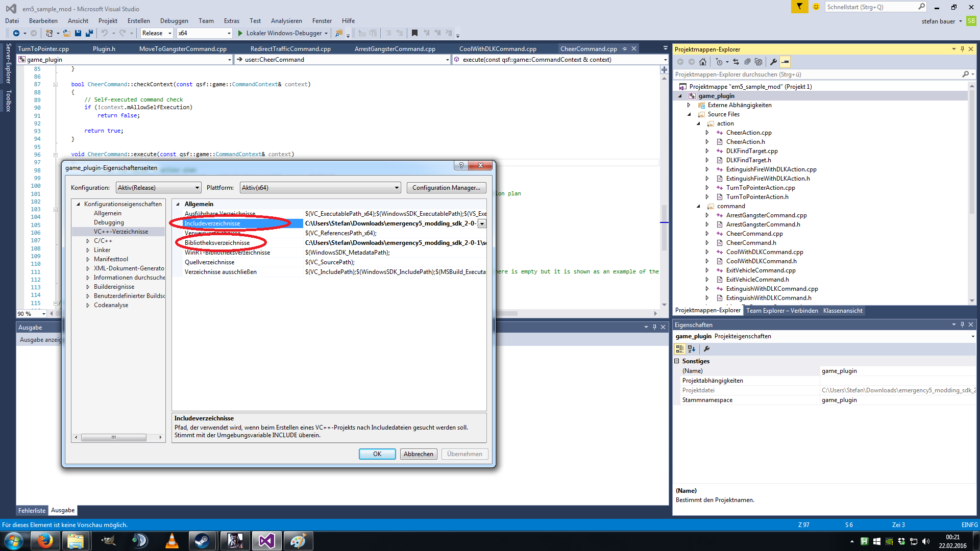
Task: Expand Externe Abhängigkeiten in Projektmappen-Explorer
Action: coord(689,105)
